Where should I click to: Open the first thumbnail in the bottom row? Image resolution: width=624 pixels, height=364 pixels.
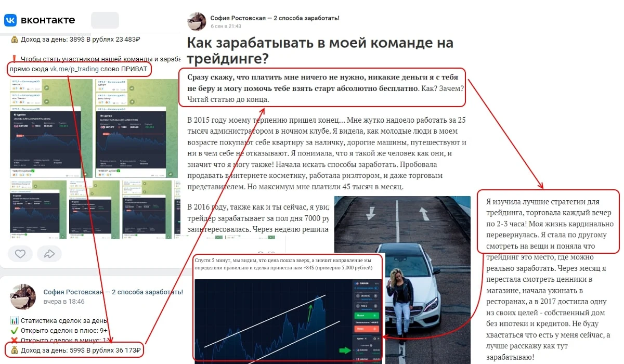38,210
